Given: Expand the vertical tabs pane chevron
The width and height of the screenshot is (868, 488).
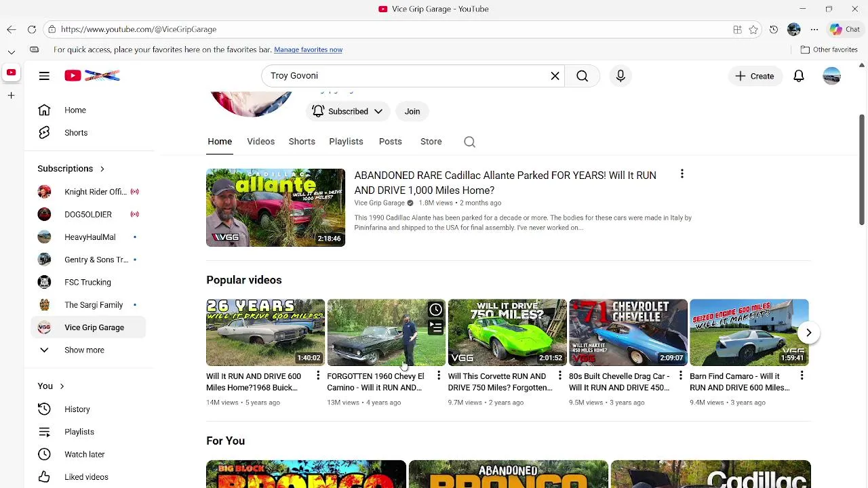Looking at the screenshot, I should [12, 52].
